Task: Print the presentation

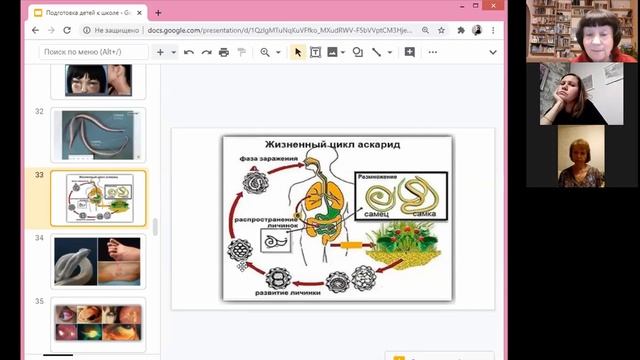Action: pyautogui.click(x=224, y=52)
